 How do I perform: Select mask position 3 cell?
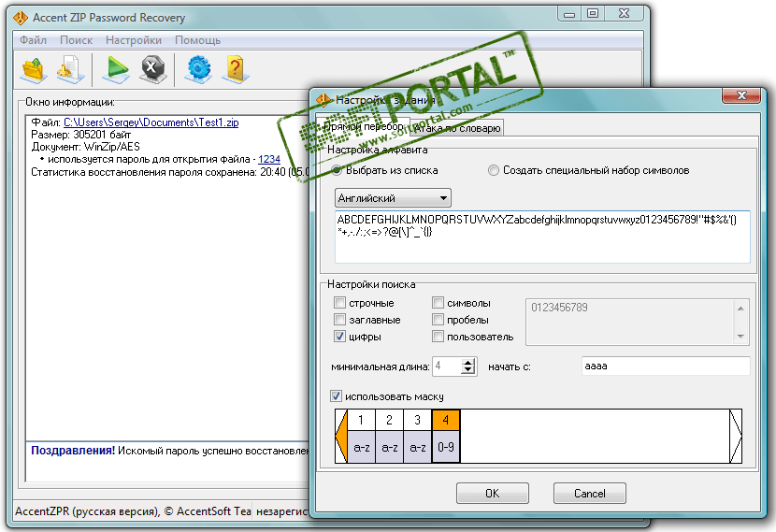coord(418,420)
